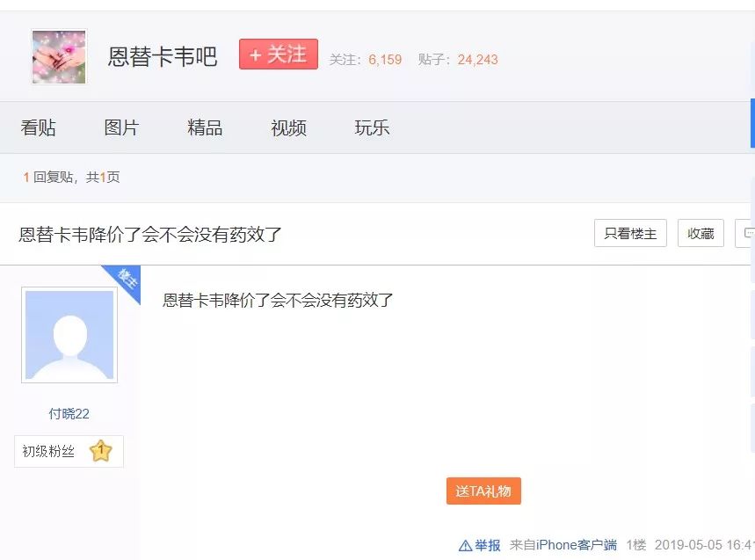Toggle 收藏 to favorite this thread
Image resolution: width=755 pixels, height=560 pixels.
[x=700, y=233]
